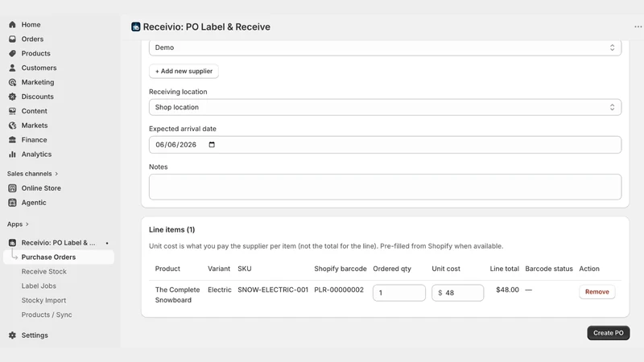This screenshot has height=362, width=644.
Task: Click the Home house icon
Action: click(12, 25)
